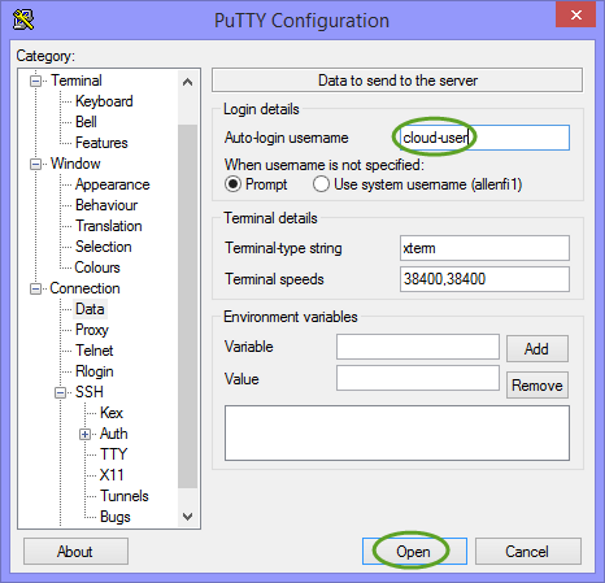Screen dimensions: 605x583
Task: Select the Appearance category
Action: point(112,184)
